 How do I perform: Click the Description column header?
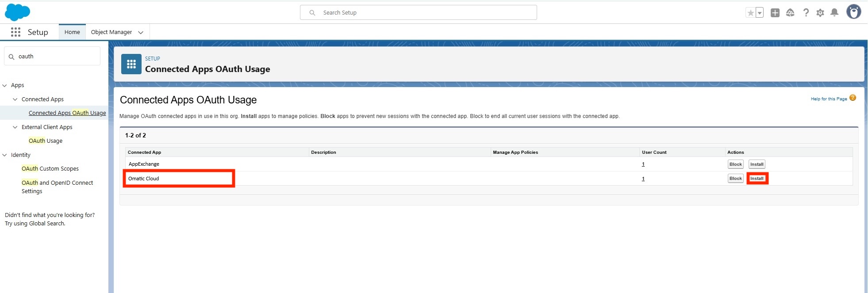pyautogui.click(x=323, y=152)
